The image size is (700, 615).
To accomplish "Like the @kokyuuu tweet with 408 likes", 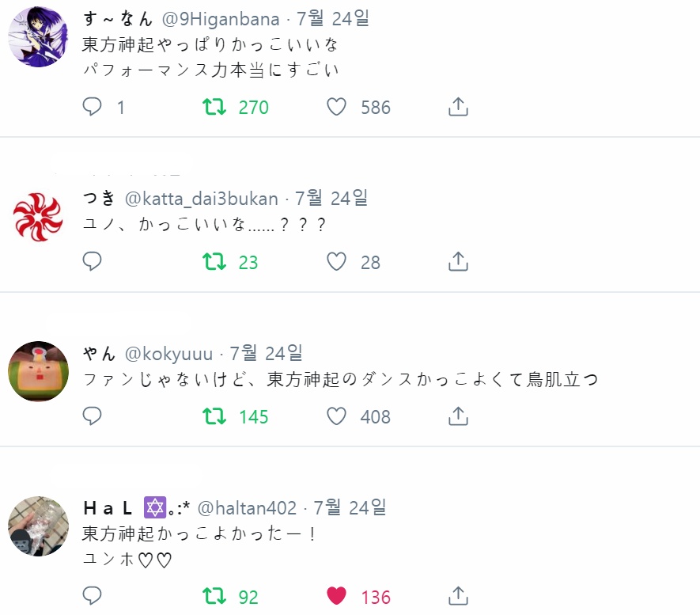I will click(x=337, y=416).
